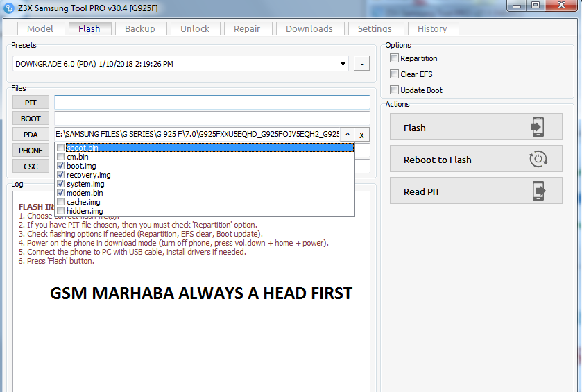The width and height of the screenshot is (582, 392).
Task: Open the Settings tab
Action: pyautogui.click(x=375, y=28)
